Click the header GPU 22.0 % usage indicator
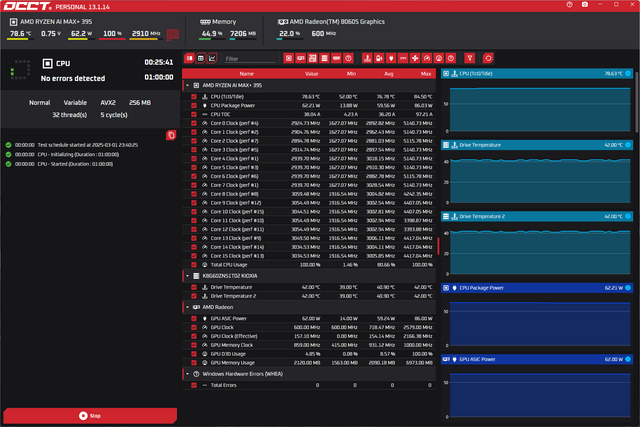640x427 pixels. pos(289,33)
